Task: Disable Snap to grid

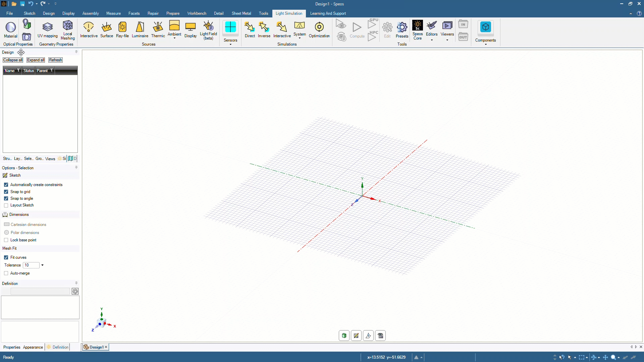Action: [x=6, y=191]
